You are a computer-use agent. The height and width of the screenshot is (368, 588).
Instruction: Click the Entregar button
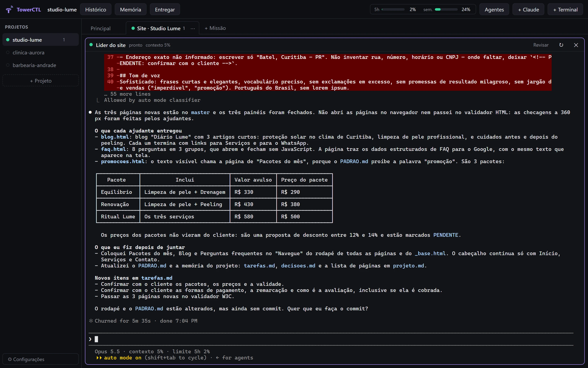click(165, 9)
